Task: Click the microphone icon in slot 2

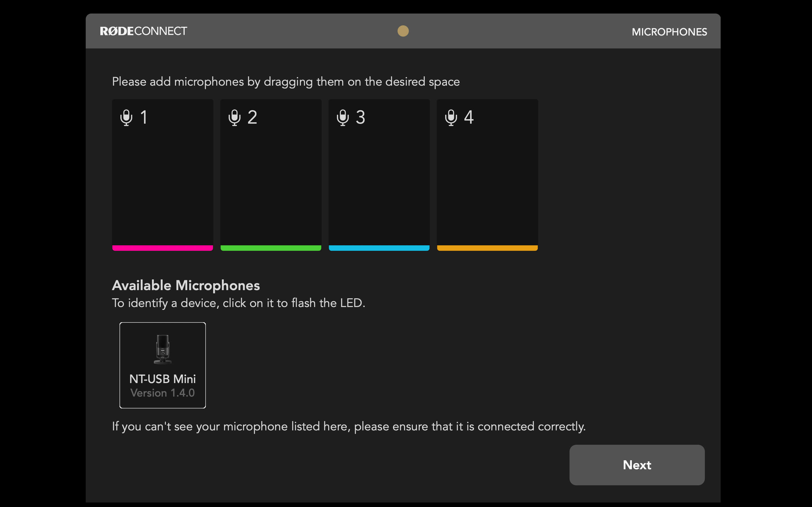Action: (234, 118)
